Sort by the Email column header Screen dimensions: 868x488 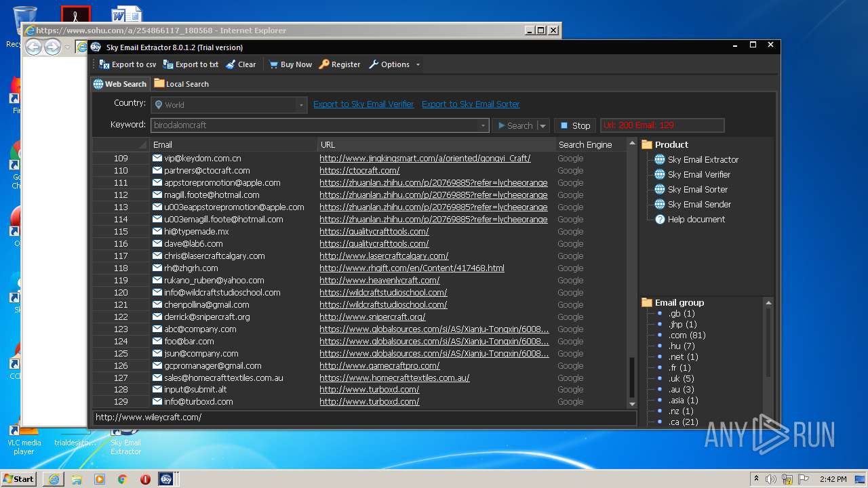[233, 144]
